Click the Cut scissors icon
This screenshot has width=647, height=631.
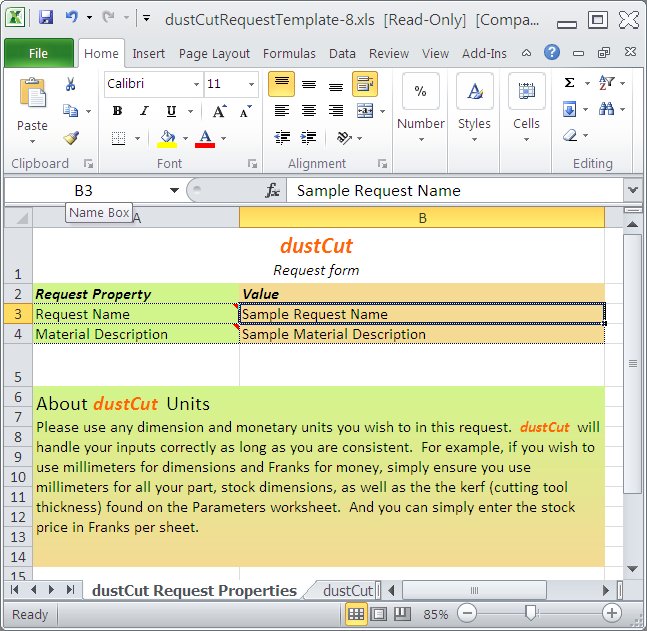[x=71, y=84]
